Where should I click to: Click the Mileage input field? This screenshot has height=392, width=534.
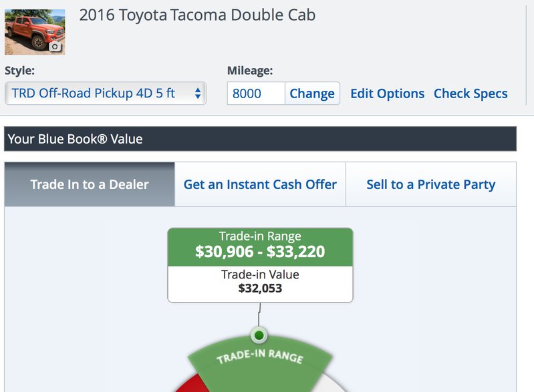coord(256,93)
